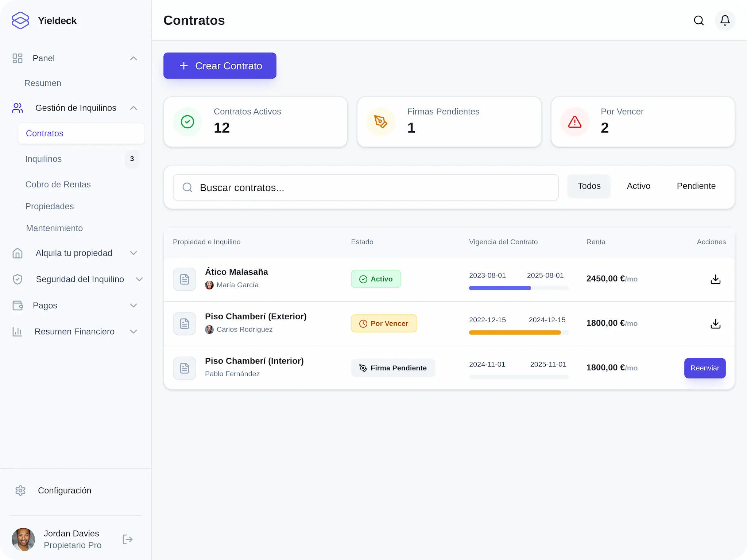Click Reenviar for Pablo Fernández's contract
Image resolution: width=747 pixels, height=560 pixels.
click(x=705, y=368)
